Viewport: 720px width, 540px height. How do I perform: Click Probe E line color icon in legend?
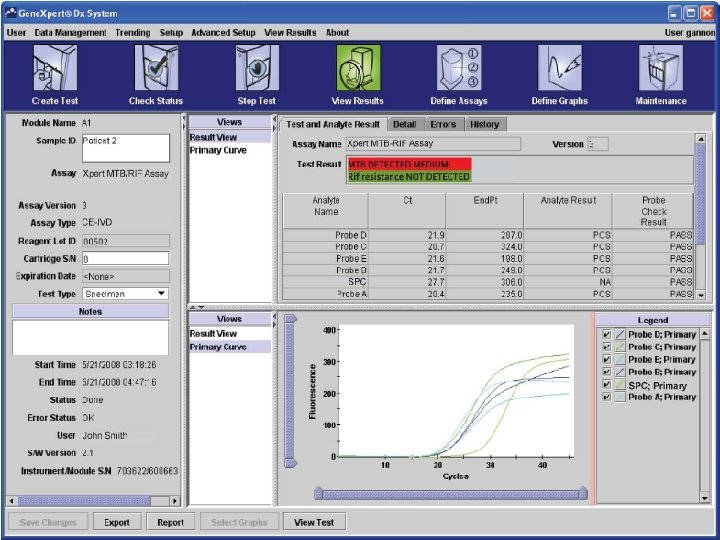coord(620,360)
